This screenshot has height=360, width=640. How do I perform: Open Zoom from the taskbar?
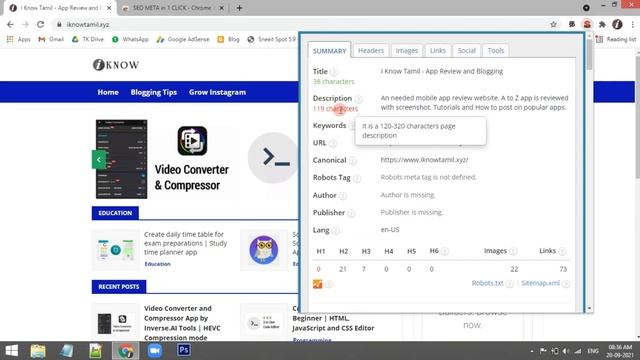click(155, 351)
